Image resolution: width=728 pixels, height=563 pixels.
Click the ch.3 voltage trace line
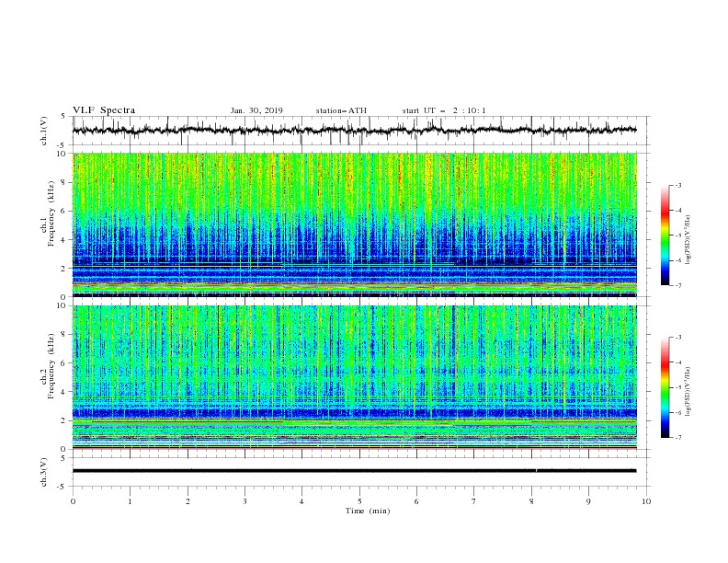pos(354,471)
